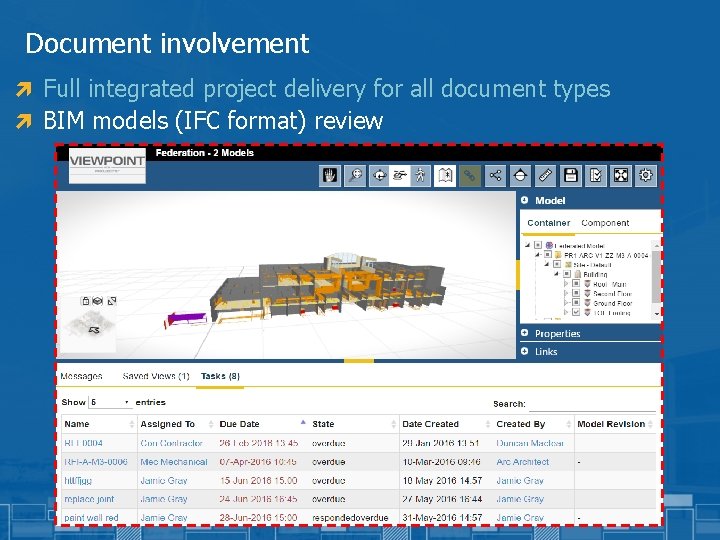720x540 pixels.
Task: Collapse the Federated Model tree node
Action: 528,246
